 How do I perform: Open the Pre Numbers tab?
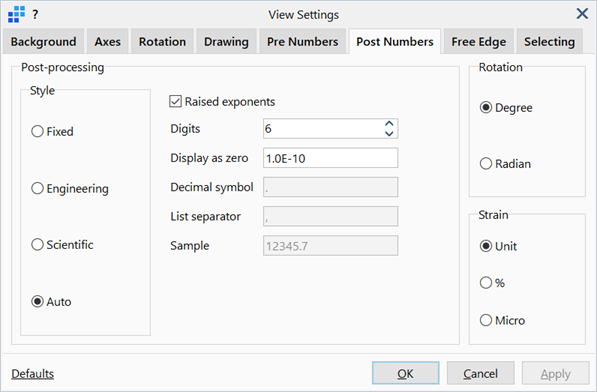coord(302,41)
